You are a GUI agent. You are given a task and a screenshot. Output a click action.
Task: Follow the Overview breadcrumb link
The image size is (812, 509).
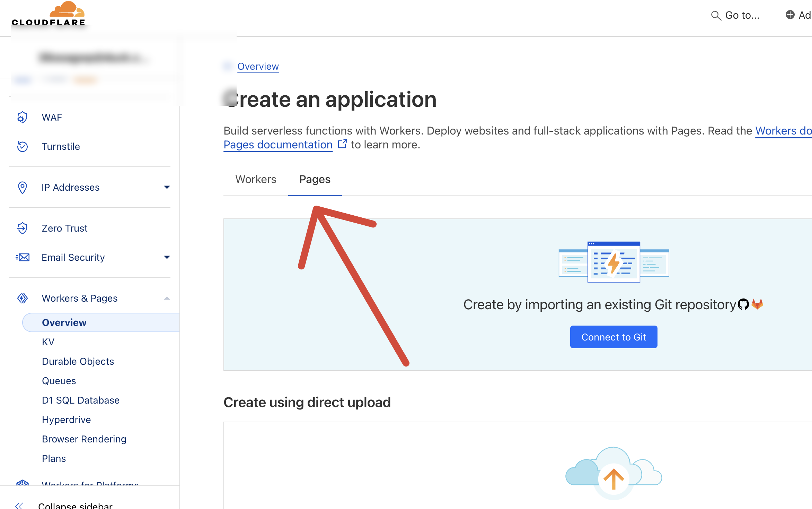point(258,66)
